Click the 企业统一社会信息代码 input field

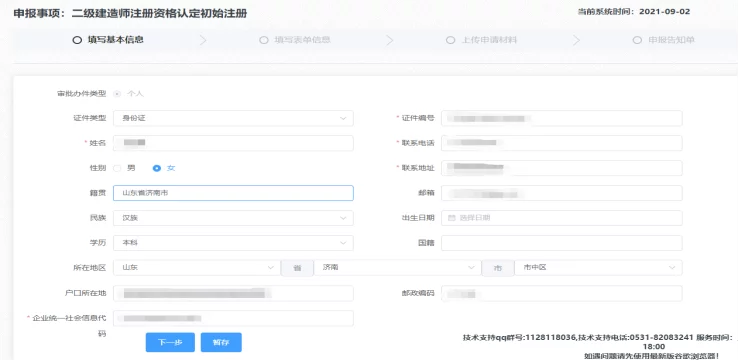point(233,318)
